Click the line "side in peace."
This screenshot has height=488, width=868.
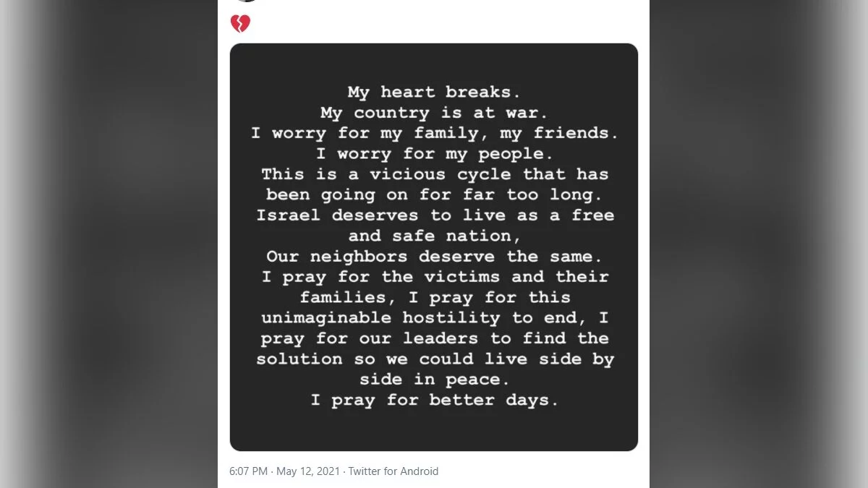click(x=433, y=380)
